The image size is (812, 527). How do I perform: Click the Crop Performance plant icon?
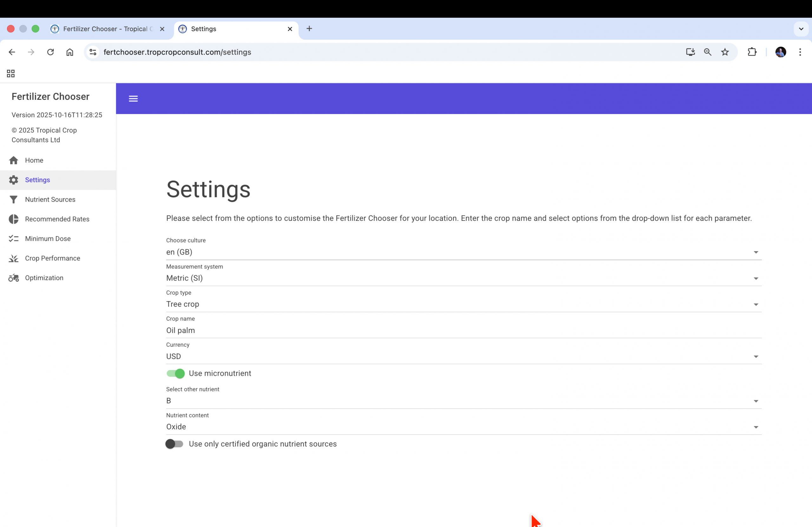pyautogui.click(x=14, y=258)
